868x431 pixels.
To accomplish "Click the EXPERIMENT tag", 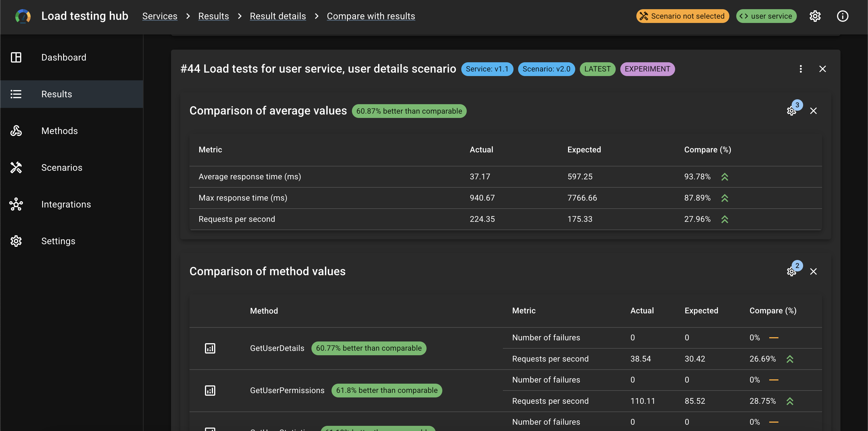I will pyautogui.click(x=647, y=69).
